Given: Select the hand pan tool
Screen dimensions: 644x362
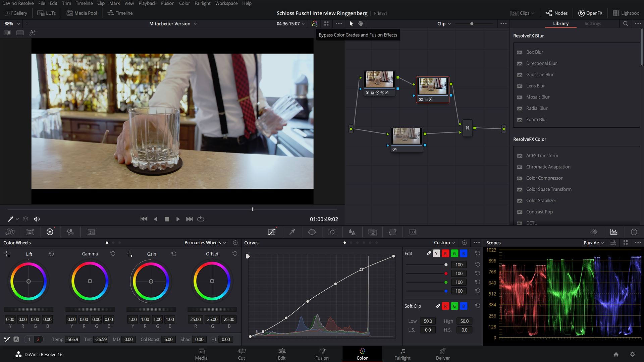Looking at the screenshot, I should (361, 23).
